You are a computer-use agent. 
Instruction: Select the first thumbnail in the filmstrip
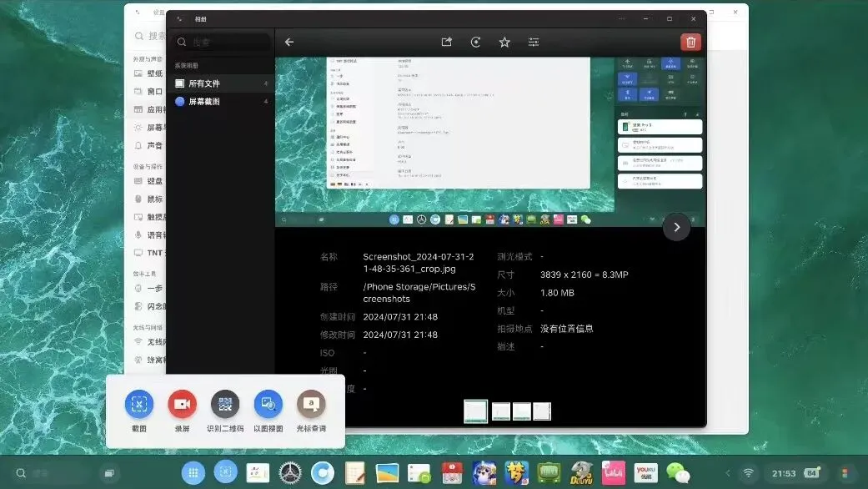click(x=475, y=411)
